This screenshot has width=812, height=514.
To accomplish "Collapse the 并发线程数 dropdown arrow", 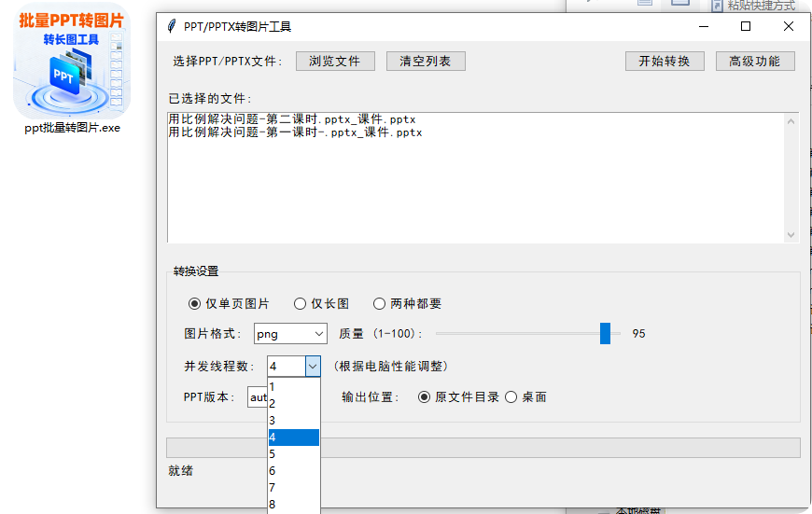I will click(313, 367).
